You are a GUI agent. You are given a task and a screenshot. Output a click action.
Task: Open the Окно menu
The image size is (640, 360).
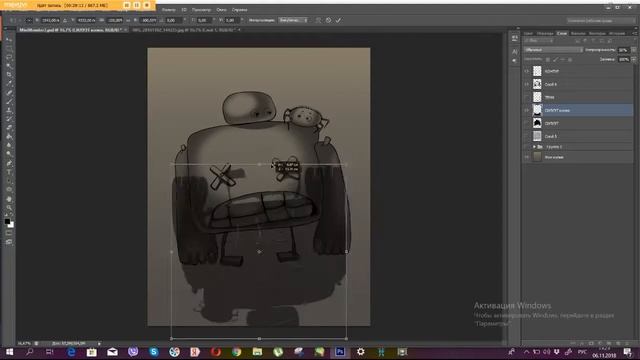[x=221, y=9]
